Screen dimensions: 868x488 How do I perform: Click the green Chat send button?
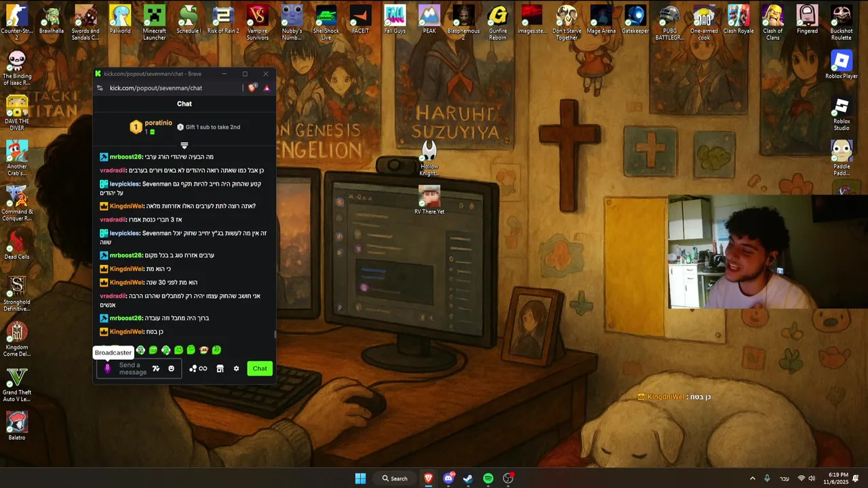pyautogui.click(x=260, y=369)
